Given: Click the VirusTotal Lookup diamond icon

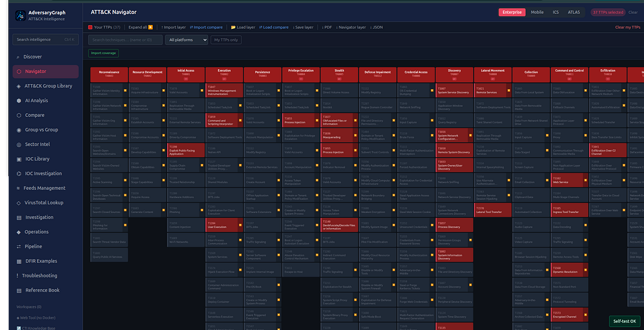Looking at the screenshot, I should coord(18,203).
